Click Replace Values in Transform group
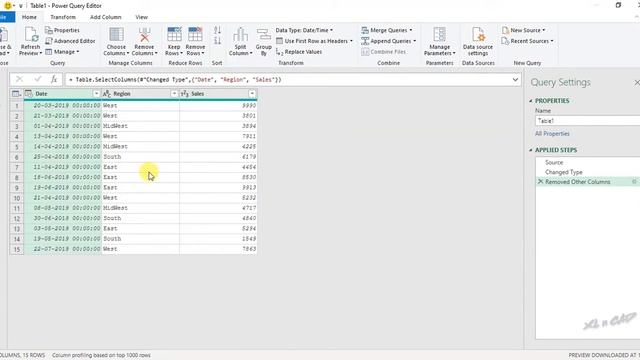The width and height of the screenshot is (640, 360). (299, 52)
